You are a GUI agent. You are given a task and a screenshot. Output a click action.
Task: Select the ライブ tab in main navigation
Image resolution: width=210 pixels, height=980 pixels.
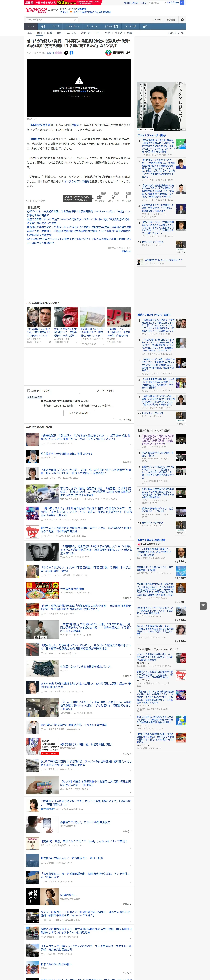[x=56, y=27]
